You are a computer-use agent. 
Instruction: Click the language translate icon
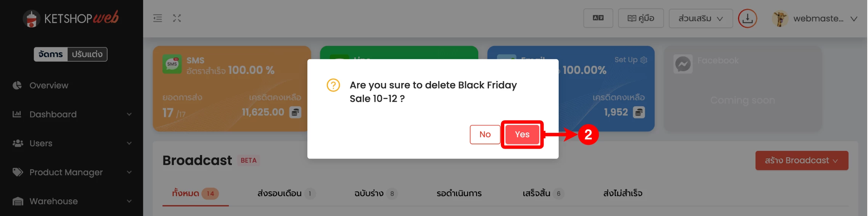pyautogui.click(x=598, y=18)
